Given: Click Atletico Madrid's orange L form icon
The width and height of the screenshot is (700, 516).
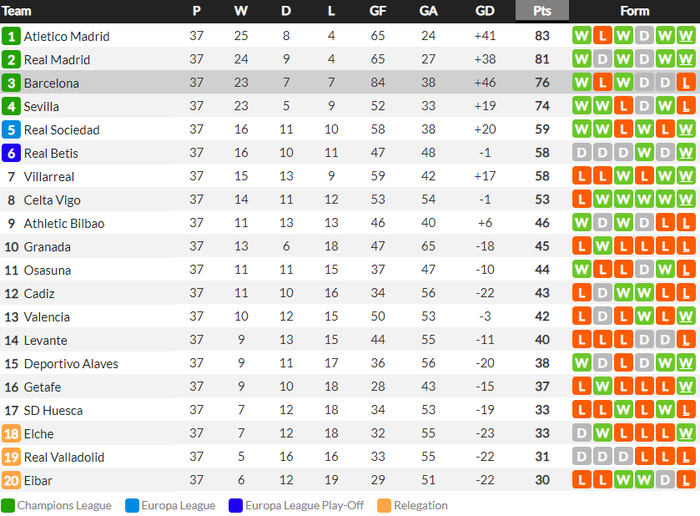Looking at the screenshot, I should coord(602,36).
